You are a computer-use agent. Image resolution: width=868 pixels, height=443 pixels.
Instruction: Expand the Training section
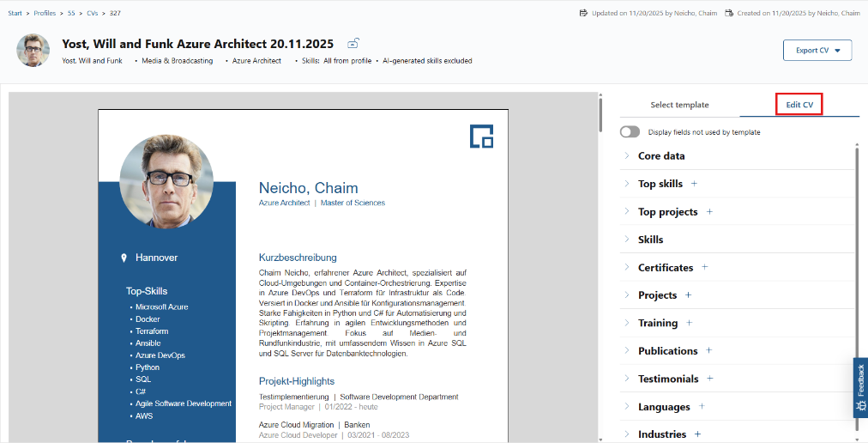click(627, 323)
